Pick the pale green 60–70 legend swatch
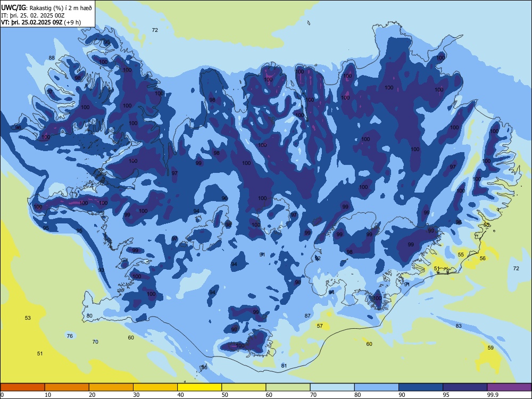 click(x=288, y=387)
